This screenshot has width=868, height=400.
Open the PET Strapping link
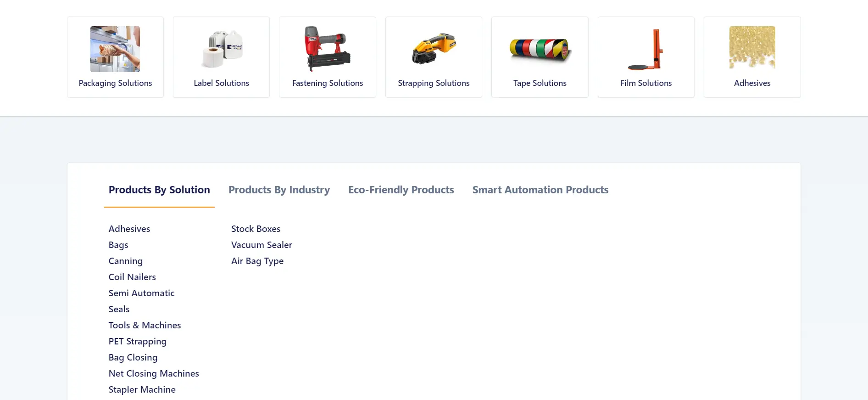pos(138,342)
